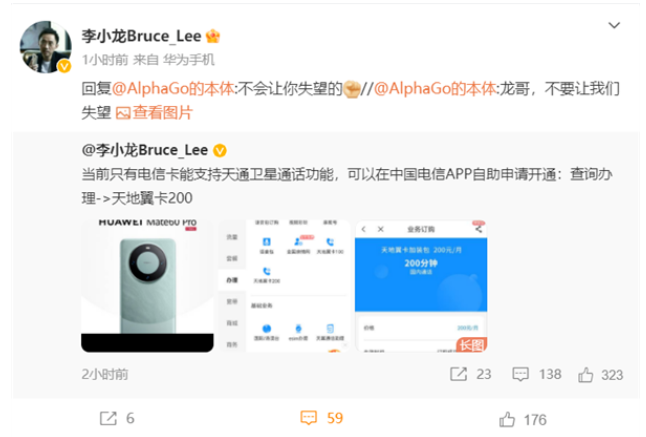Click quoted post's repost icon showing 23
This screenshot has height=437, width=646.
[x=459, y=374]
